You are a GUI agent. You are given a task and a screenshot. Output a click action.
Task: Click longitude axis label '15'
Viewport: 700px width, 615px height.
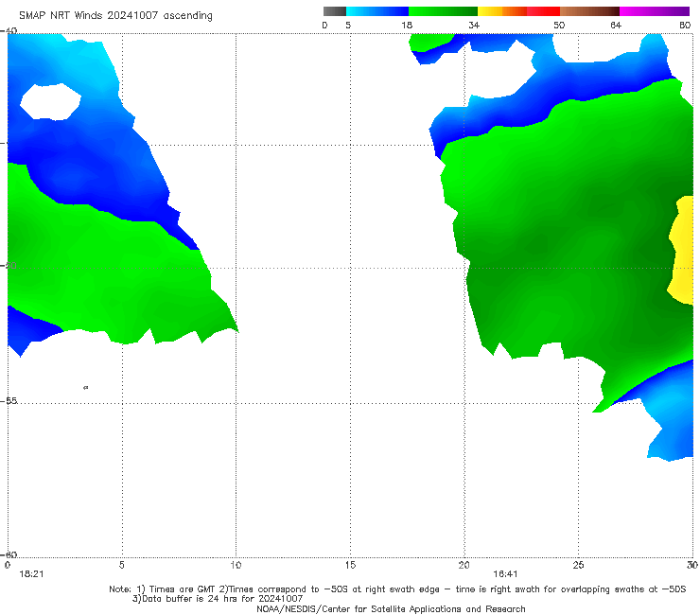pyautogui.click(x=350, y=565)
